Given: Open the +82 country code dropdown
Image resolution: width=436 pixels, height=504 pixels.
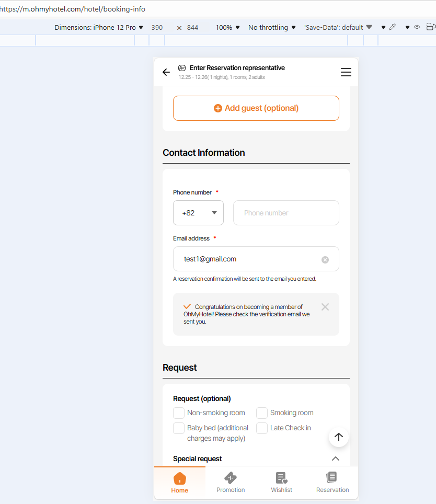Looking at the screenshot, I should (199, 213).
